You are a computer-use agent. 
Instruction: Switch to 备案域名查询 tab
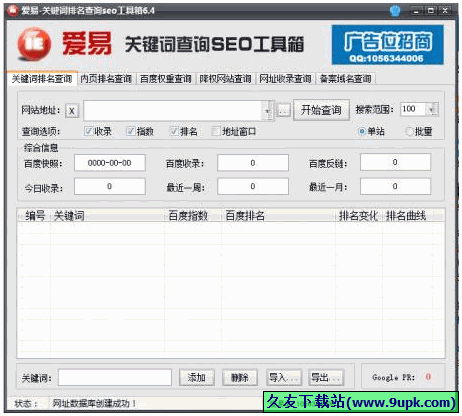pos(345,79)
